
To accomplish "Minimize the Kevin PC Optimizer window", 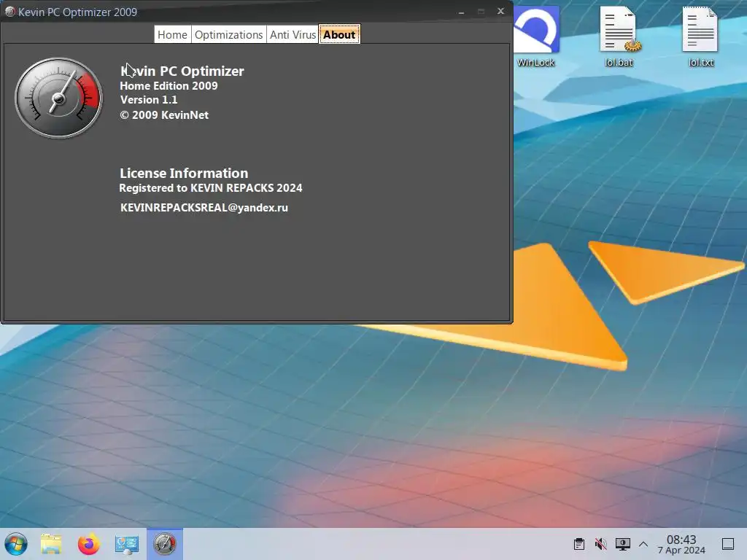I will [x=461, y=12].
